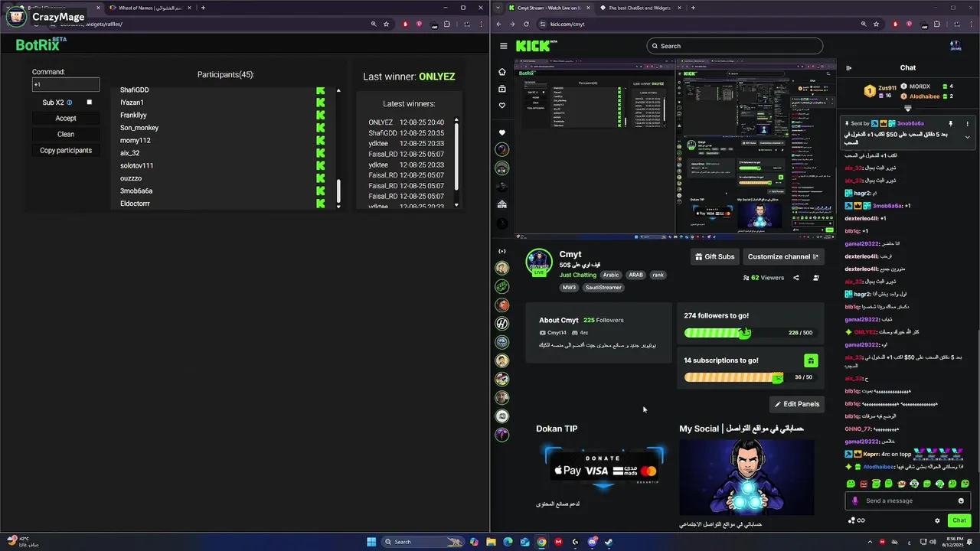Open Google Chrome from taskbar
This screenshot has height=551, width=980.
tap(541, 542)
